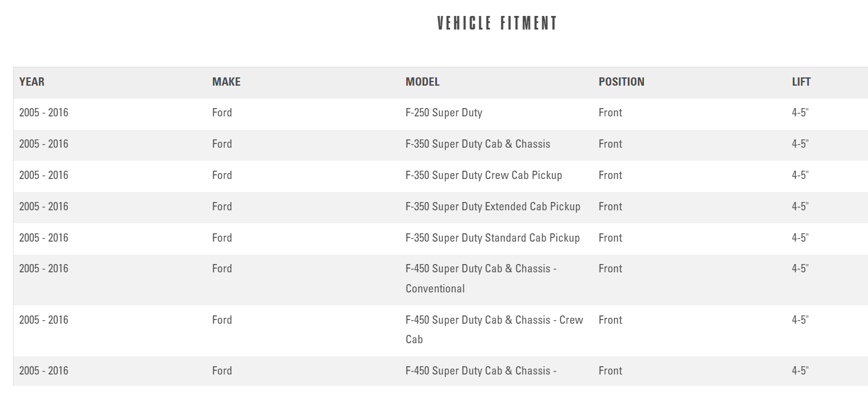Click the 4-5" lift in F-250 row
The width and height of the screenshot is (868, 394).
[800, 113]
